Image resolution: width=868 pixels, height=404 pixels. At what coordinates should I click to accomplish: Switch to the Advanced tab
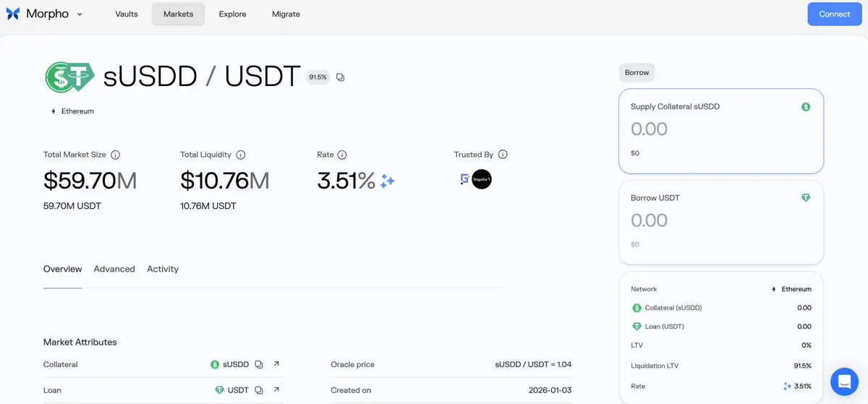point(114,269)
